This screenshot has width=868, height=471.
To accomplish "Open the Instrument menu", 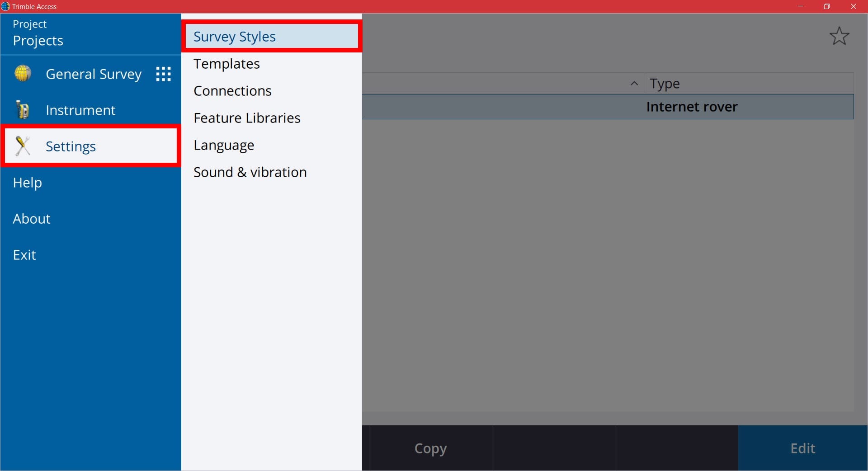I will tap(90, 110).
